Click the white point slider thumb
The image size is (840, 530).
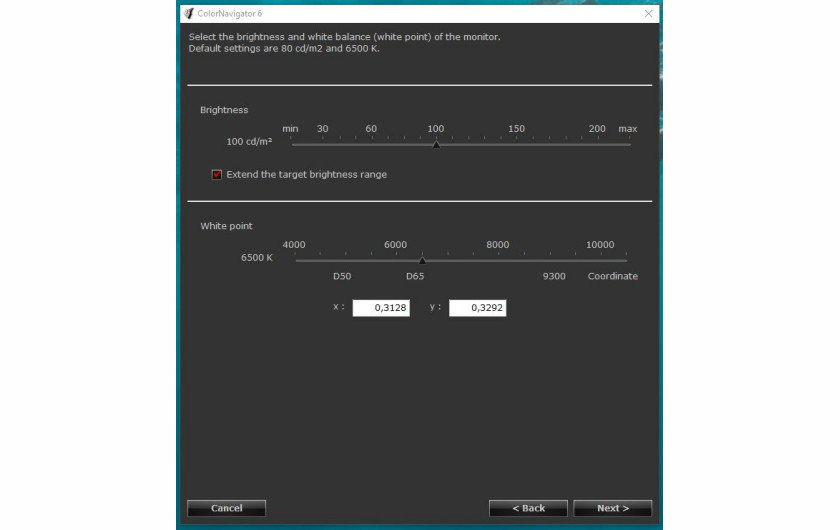click(x=422, y=260)
